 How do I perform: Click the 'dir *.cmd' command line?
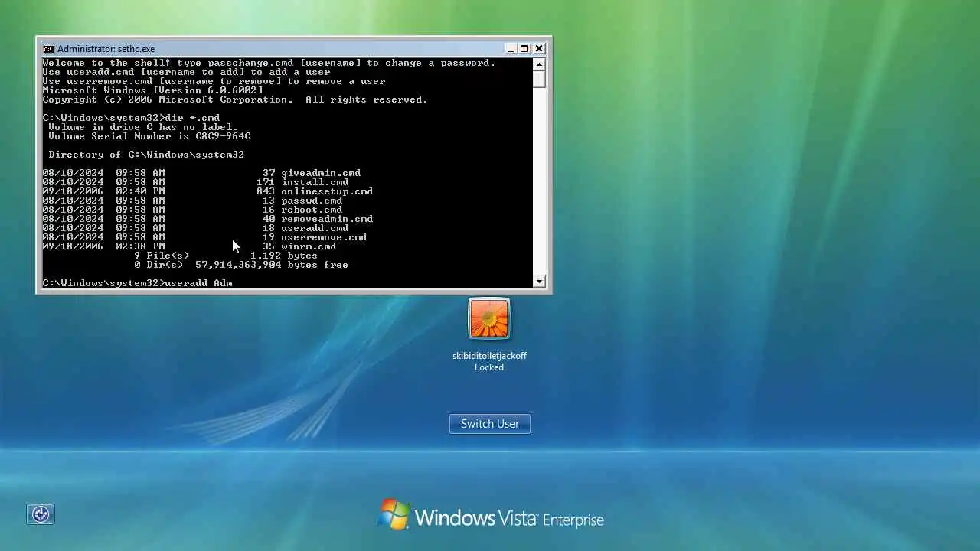point(131,118)
